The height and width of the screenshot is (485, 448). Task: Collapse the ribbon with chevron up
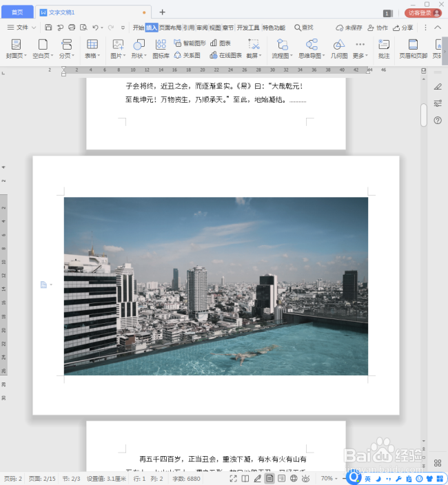pos(438,28)
